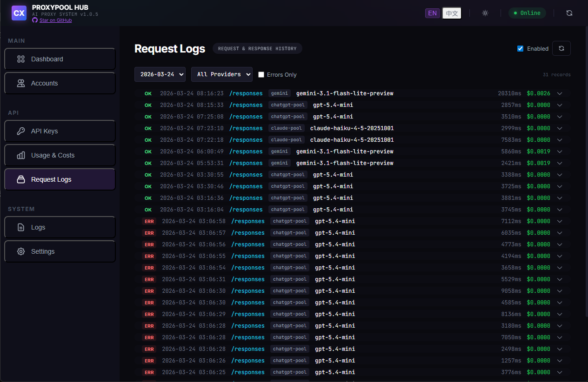
Task: Refresh logs with the button beside Enabled
Action: tap(561, 48)
